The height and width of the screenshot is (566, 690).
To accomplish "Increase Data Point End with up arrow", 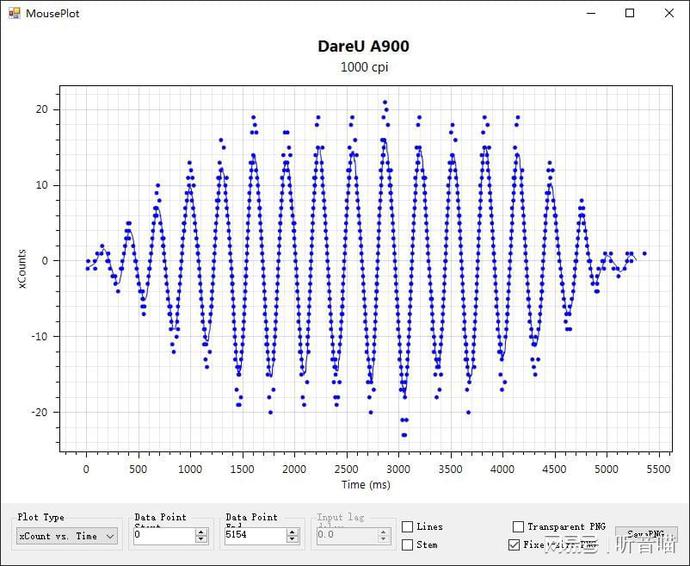I will (292, 532).
